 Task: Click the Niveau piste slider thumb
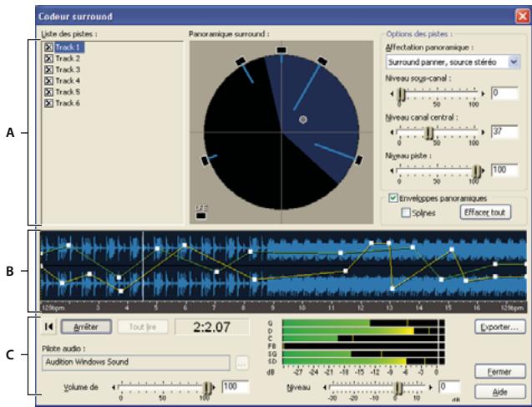tap(478, 171)
